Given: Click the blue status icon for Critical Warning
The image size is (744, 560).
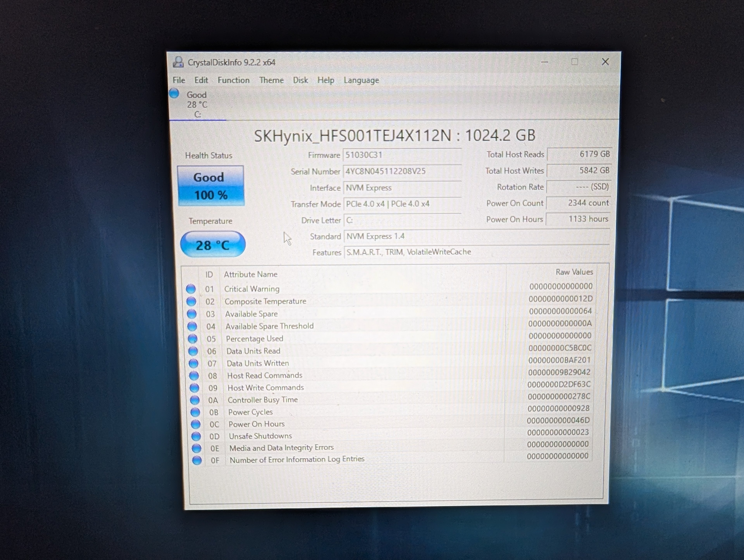Looking at the screenshot, I should (x=191, y=289).
